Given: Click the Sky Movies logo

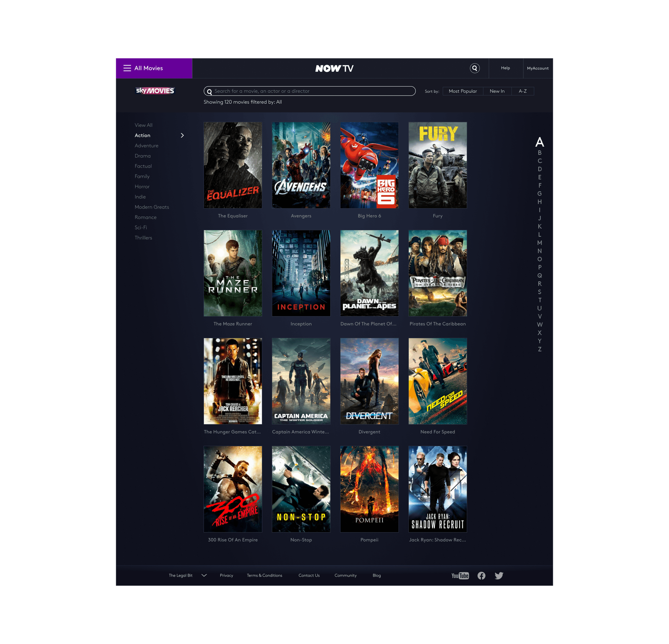Looking at the screenshot, I should point(155,90).
